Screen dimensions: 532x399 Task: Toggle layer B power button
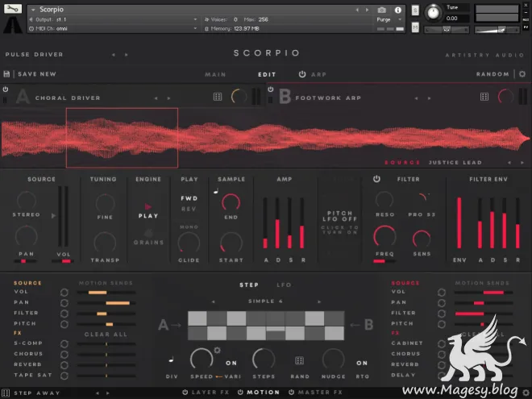(270, 89)
